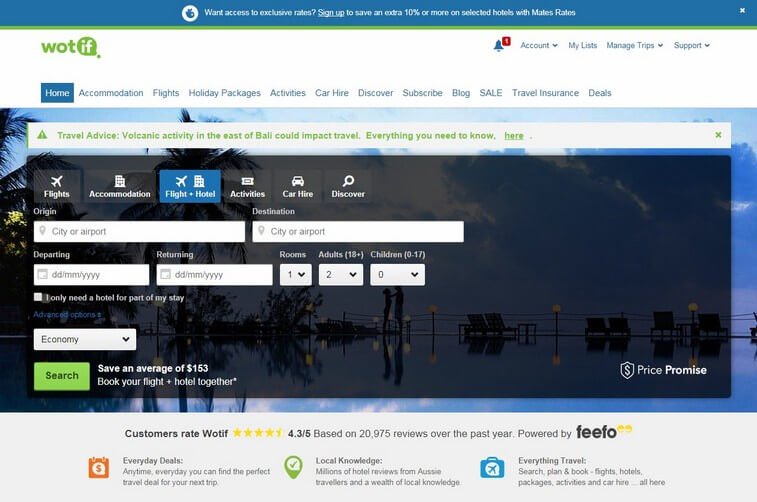The width and height of the screenshot is (757, 502).
Task: Open the Departing date field
Action: [x=91, y=275]
